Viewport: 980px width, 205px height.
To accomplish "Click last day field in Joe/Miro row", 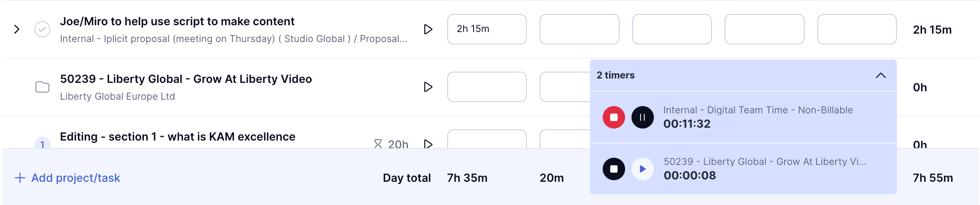I will click(857, 29).
